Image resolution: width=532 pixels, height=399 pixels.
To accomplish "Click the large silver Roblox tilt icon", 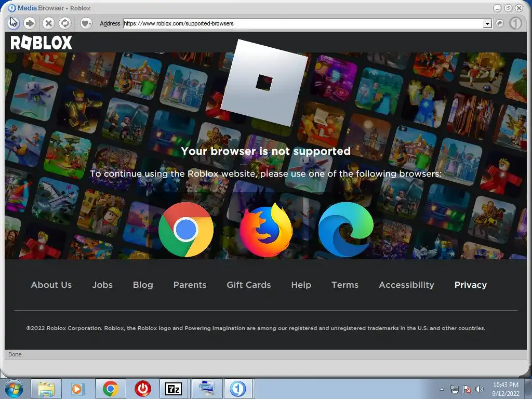I will coord(264,83).
